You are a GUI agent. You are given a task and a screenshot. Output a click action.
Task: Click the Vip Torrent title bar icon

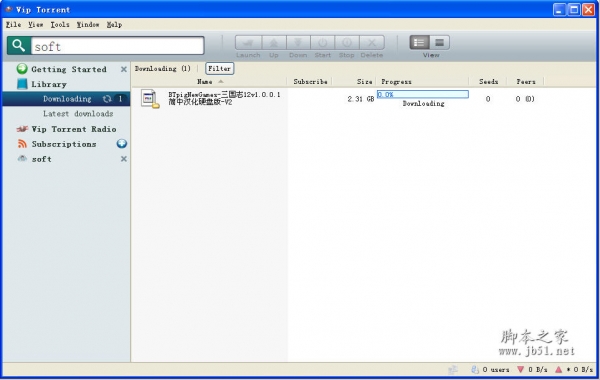(8, 9)
